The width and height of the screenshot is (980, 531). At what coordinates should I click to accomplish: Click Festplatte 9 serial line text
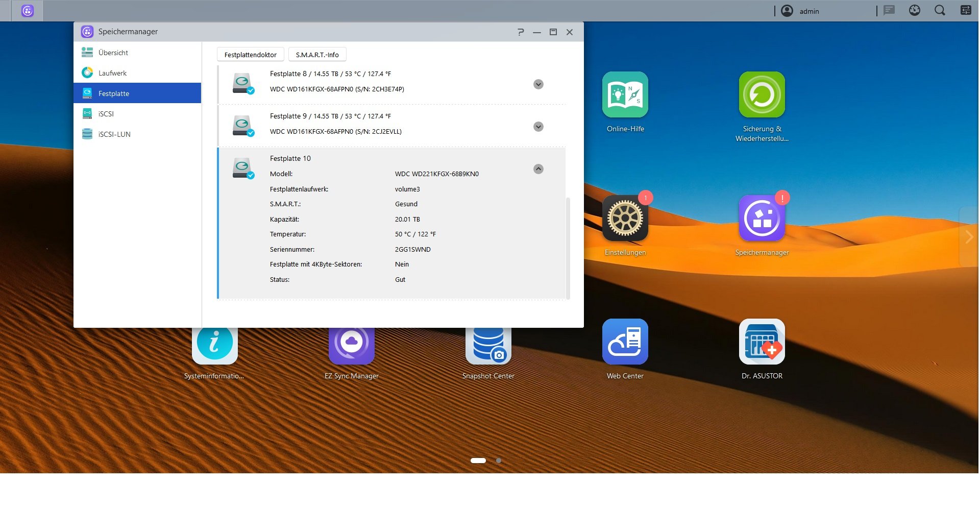pyautogui.click(x=336, y=132)
